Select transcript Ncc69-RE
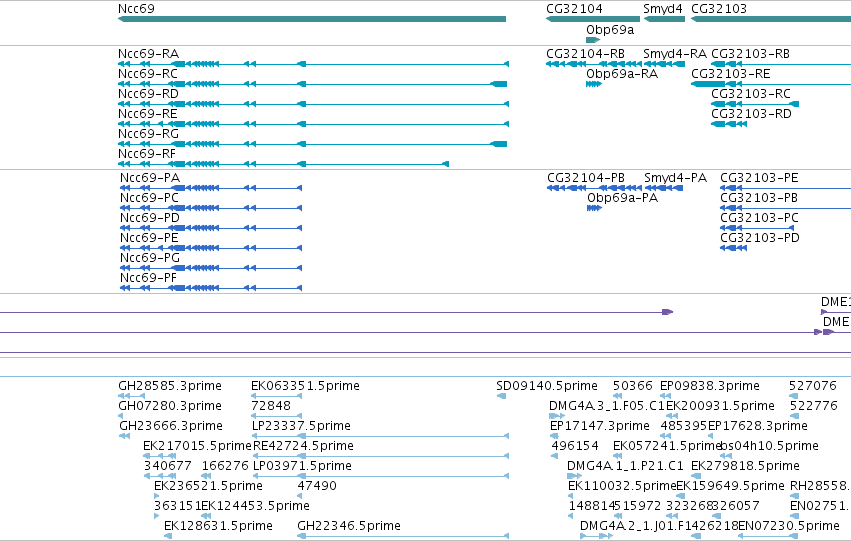This screenshot has height=541, width=851. click(313, 124)
